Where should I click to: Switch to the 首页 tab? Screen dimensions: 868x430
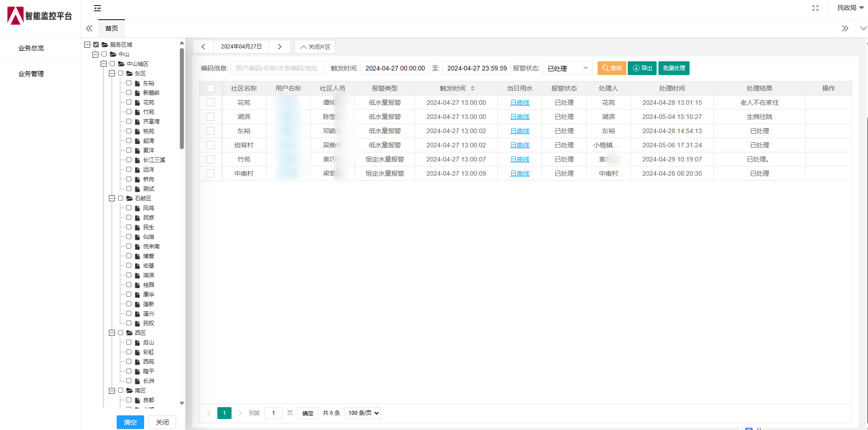[112, 28]
